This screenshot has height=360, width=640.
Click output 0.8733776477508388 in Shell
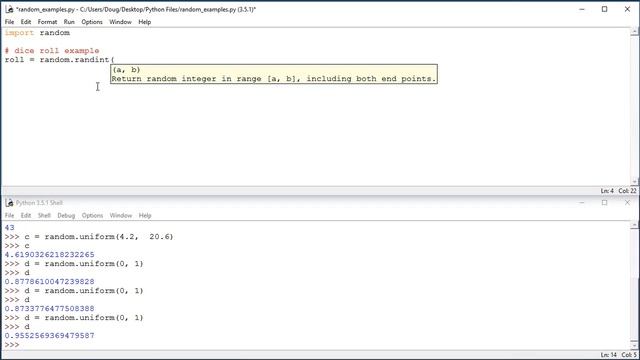49,309
